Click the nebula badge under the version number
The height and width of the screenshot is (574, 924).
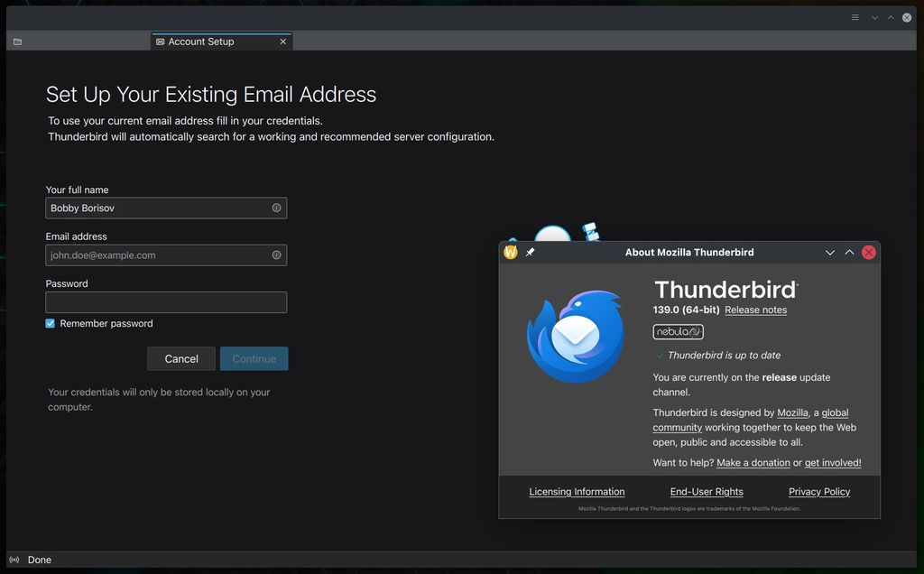pyautogui.click(x=678, y=331)
